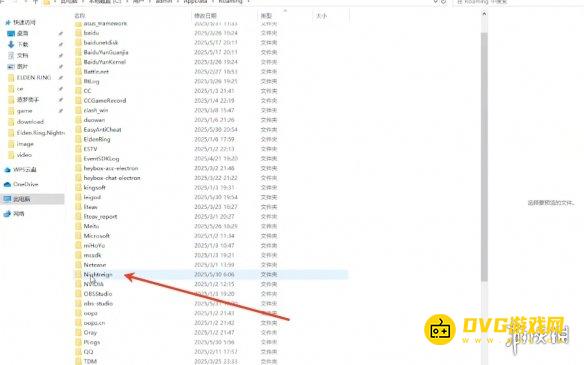
Task: Click the vertical scrollbar up arrow
Action: pos(484,14)
